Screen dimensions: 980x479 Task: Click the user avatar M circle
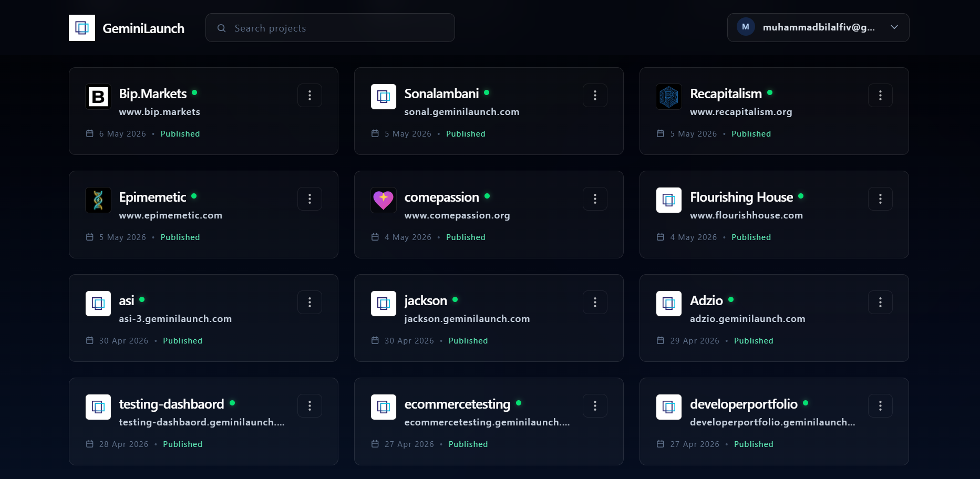(746, 27)
